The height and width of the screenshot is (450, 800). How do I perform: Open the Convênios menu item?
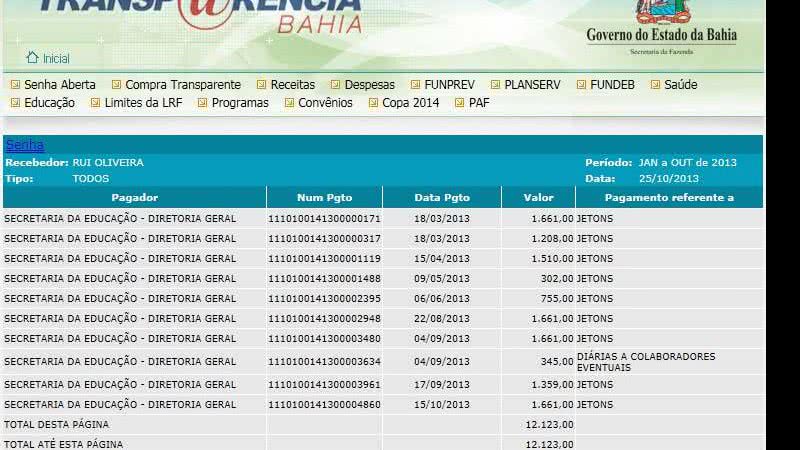325,103
